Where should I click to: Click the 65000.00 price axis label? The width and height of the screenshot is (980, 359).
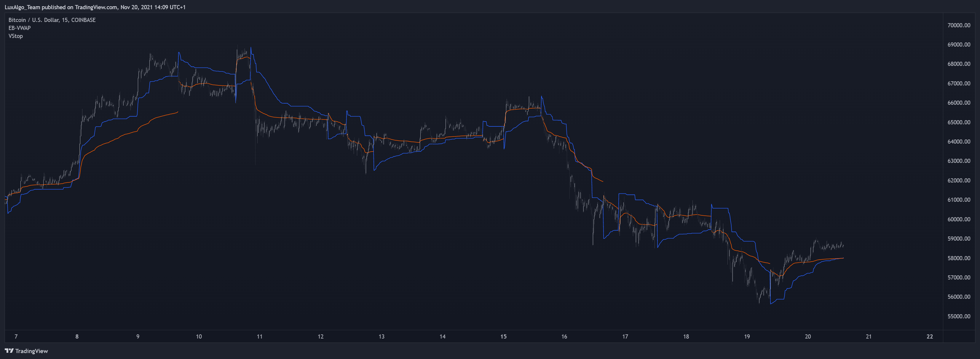pyautogui.click(x=959, y=122)
